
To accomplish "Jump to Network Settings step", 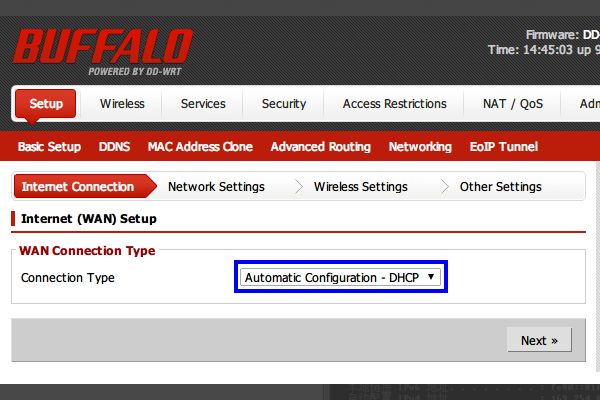I will (x=216, y=187).
